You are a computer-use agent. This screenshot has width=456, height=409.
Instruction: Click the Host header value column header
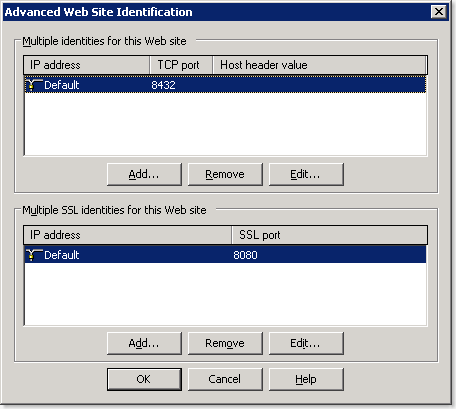pyautogui.click(x=320, y=65)
